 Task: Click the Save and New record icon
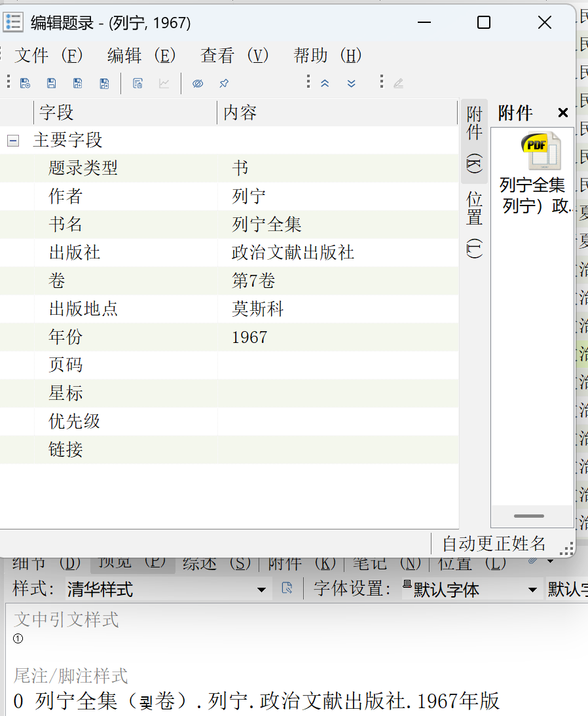[25, 83]
